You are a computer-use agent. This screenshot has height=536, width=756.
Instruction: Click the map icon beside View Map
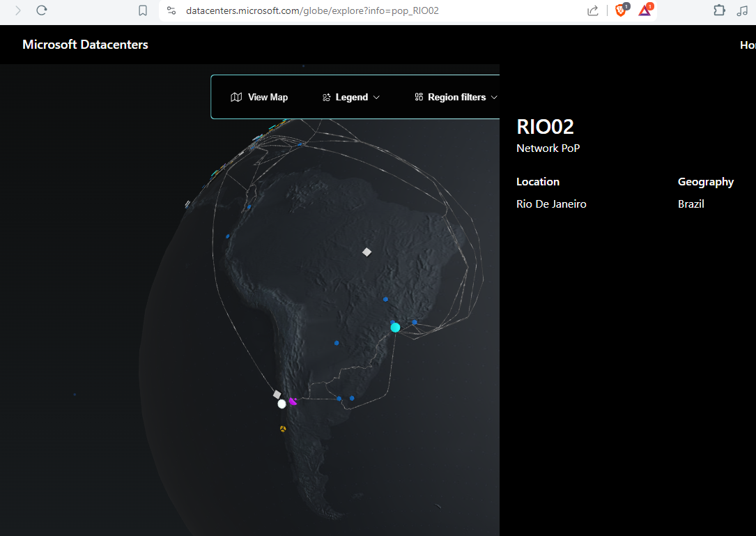pyautogui.click(x=236, y=97)
